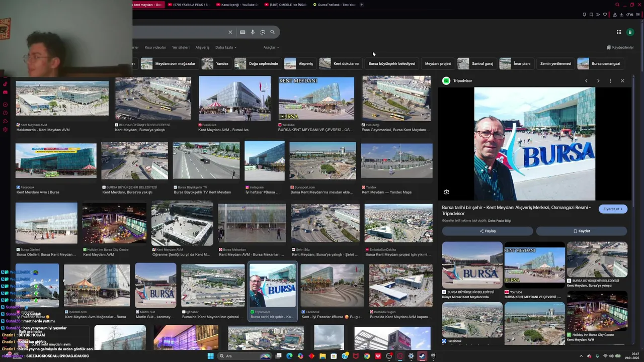The image size is (644, 362).
Task: Click the browser downloads icon
Action: click(x=621, y=15)
